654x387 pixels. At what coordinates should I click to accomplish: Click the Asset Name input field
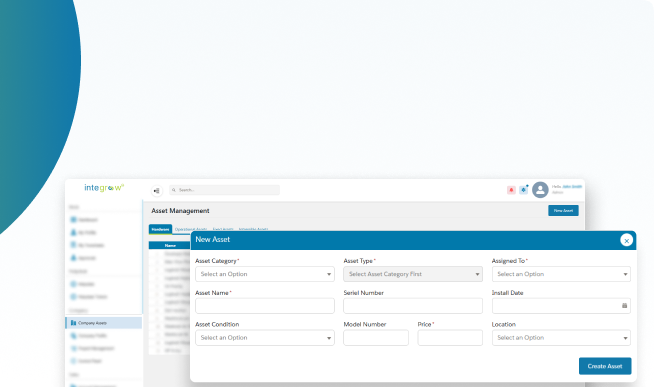pos(265,306)
